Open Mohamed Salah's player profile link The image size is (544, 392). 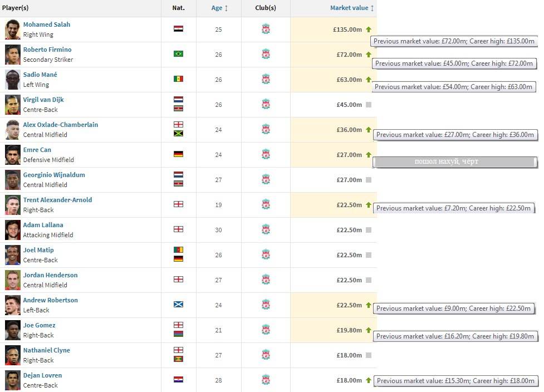point(46,24)
